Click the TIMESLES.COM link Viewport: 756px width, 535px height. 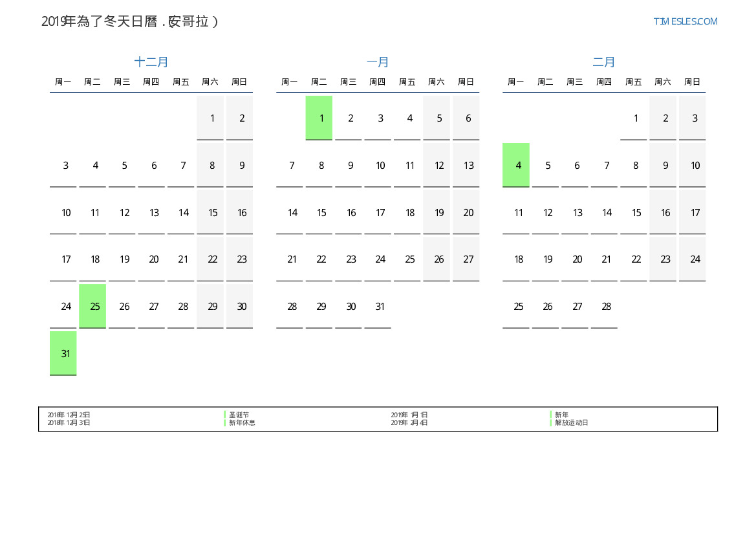[685, 21]
